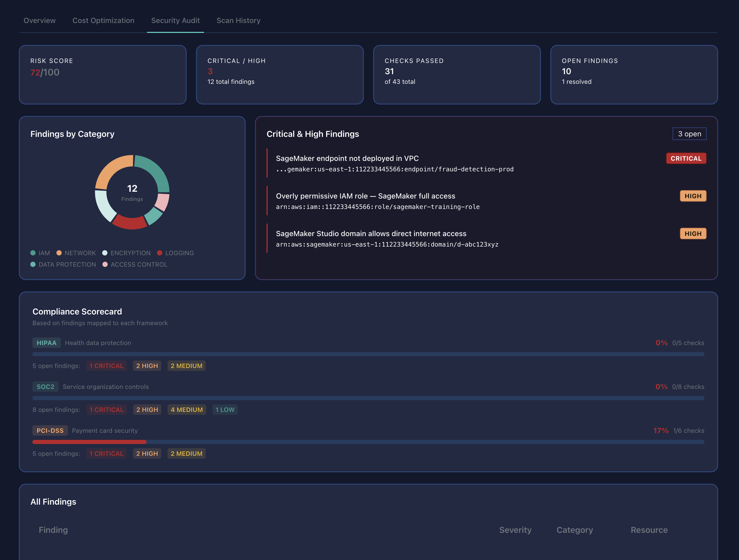Screen dimensions: 739x560
Task: Switch to the Scan History tab
Action: 239,20
